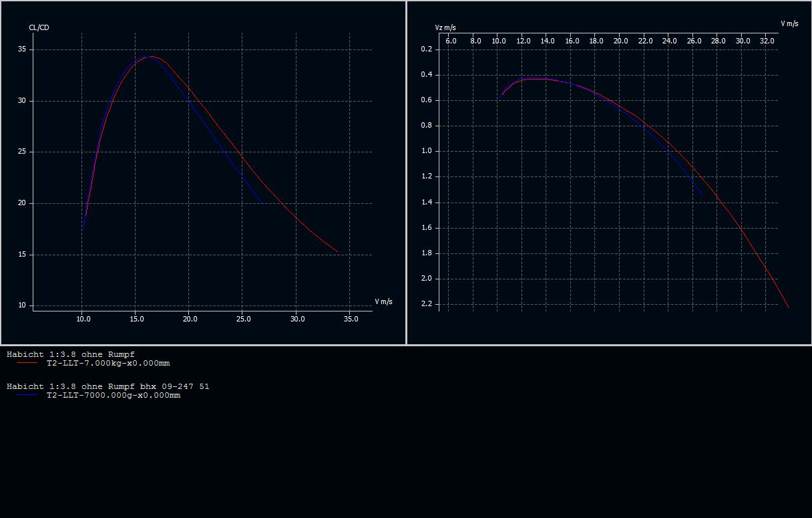
Task: Click the 'Habicht 1:3.8 ohne Rumpf bhx 09-247 51' heading
Action: coord(108,386)
